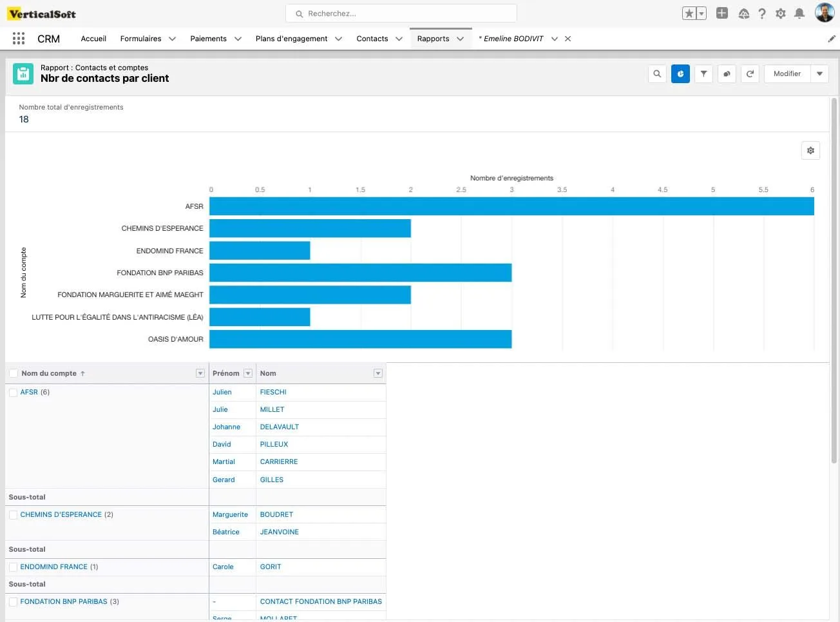Open contact DELAVAULT link
The height and width of the screenshot is (622, 840).
click(x=280, y=427)
